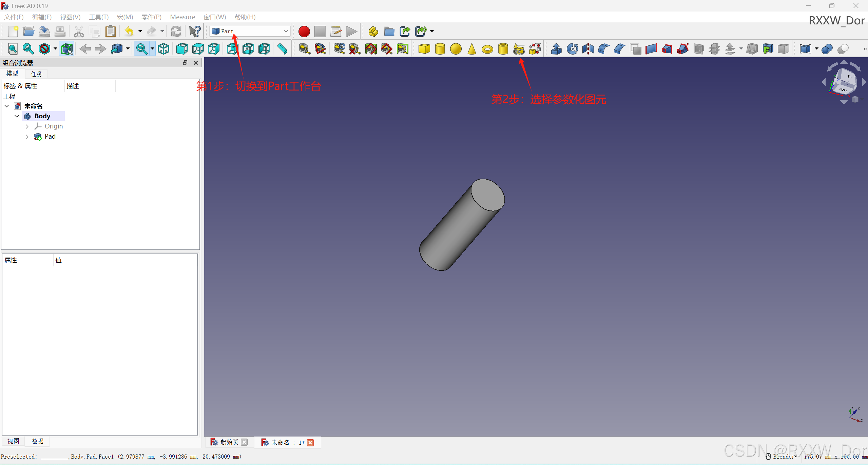Select the Torus primitive tool

coord(487,48)
